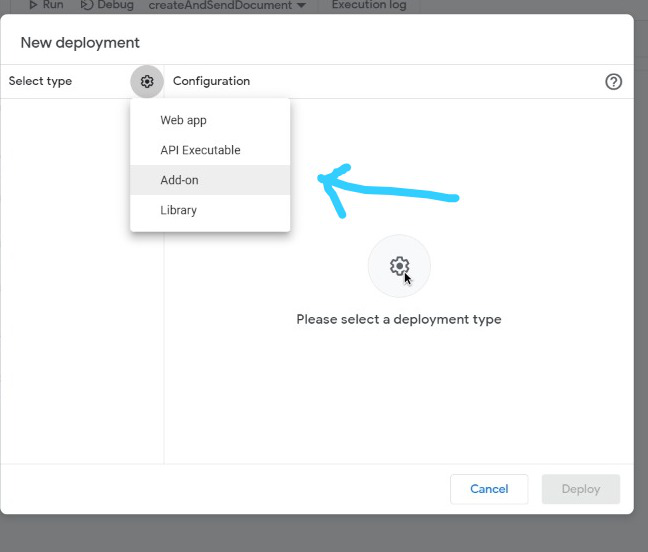Click the 'New deployment' dialog title
648x552 pixels.
pyautogui.click(x=80, y=43)
